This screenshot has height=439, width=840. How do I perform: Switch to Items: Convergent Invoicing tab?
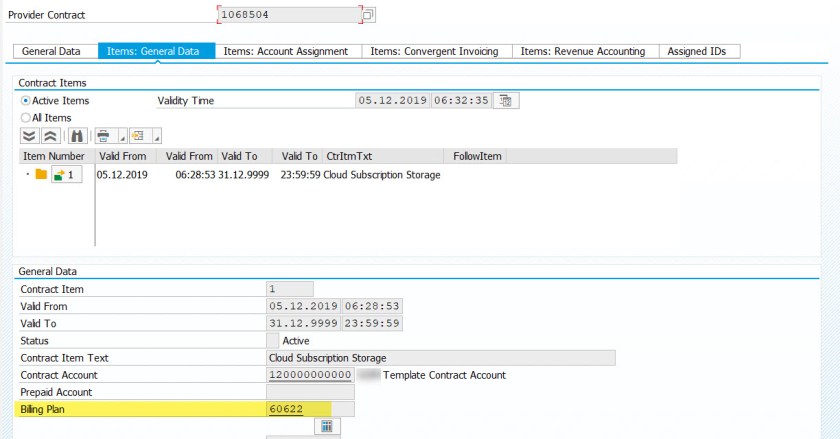pyautogui.click(x=434, y=51)
